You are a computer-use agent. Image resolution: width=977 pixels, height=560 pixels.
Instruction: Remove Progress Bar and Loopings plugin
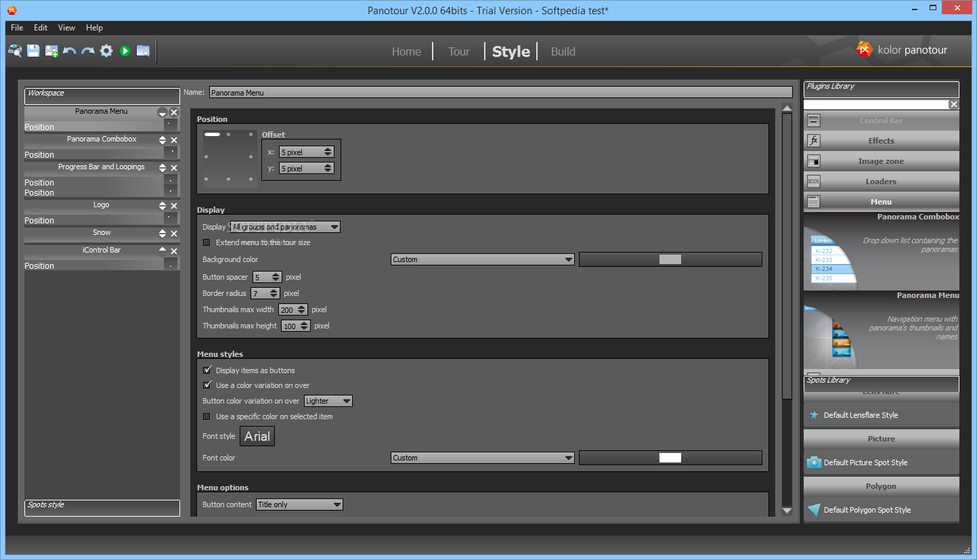174,168
